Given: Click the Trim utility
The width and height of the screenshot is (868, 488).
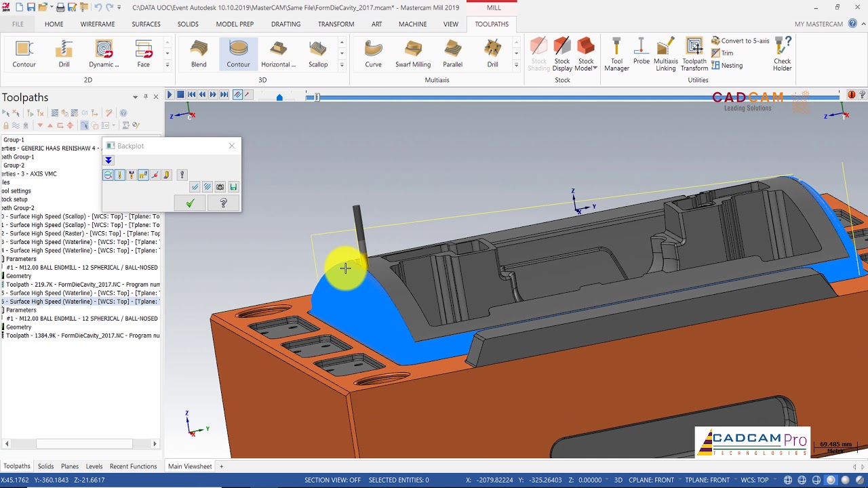Looking at the screenshot, I should click(722, 53).
